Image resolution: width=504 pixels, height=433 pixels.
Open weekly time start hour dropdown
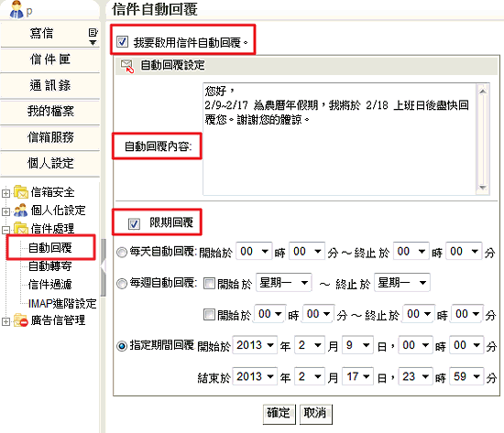coord(270,314)
